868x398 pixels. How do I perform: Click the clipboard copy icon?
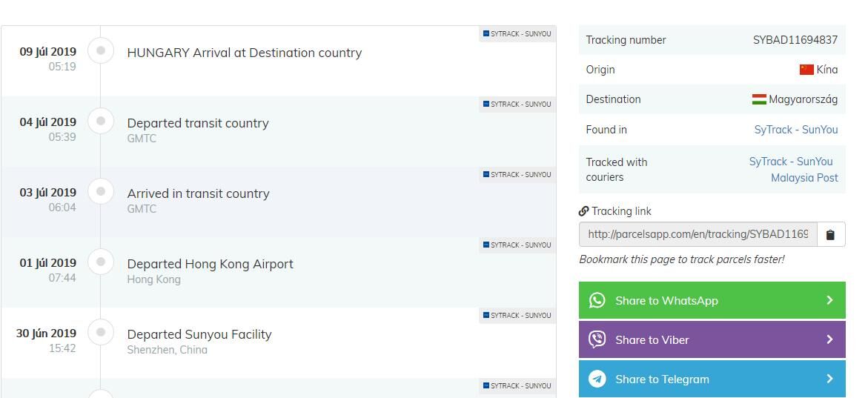coord(830,235)
